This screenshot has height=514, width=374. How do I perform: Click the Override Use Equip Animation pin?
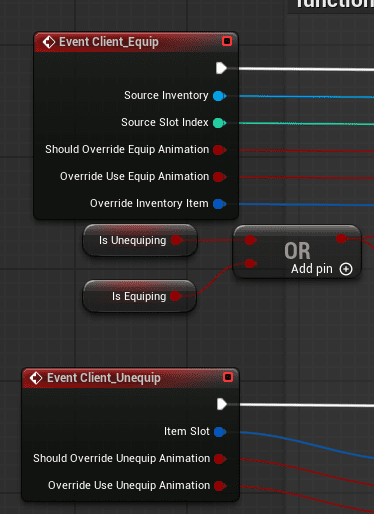pos(219,177)
